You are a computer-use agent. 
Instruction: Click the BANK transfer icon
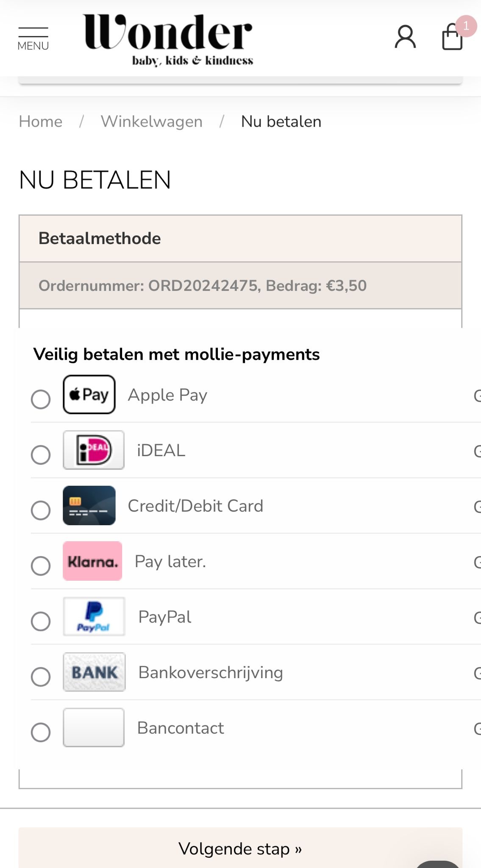94,672
